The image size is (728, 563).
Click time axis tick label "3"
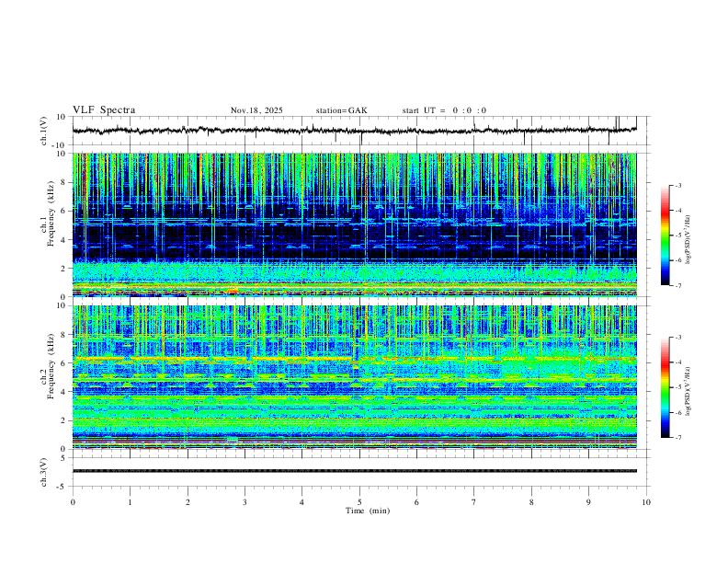tap(245, 502)
